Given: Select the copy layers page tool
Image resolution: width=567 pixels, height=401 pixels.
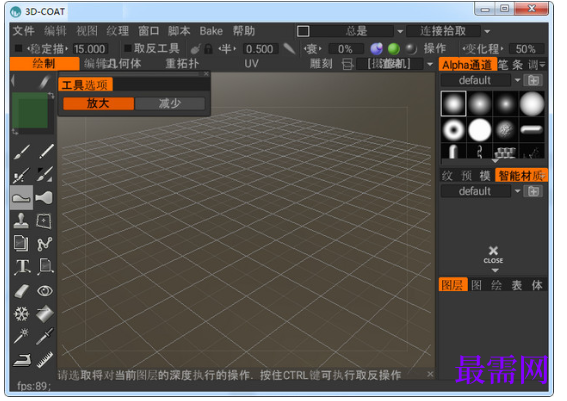Looking at the screenshot, I should pos(21,243).
